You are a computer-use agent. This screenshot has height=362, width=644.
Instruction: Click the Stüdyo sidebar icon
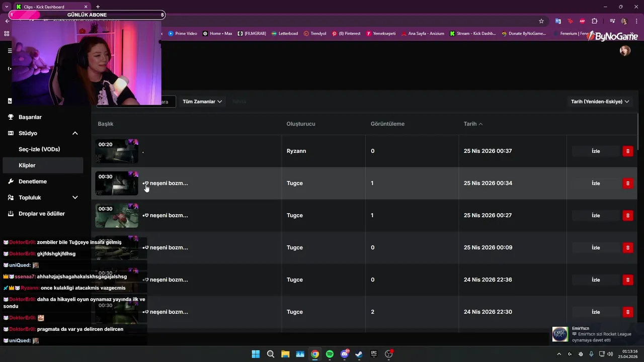11,133
